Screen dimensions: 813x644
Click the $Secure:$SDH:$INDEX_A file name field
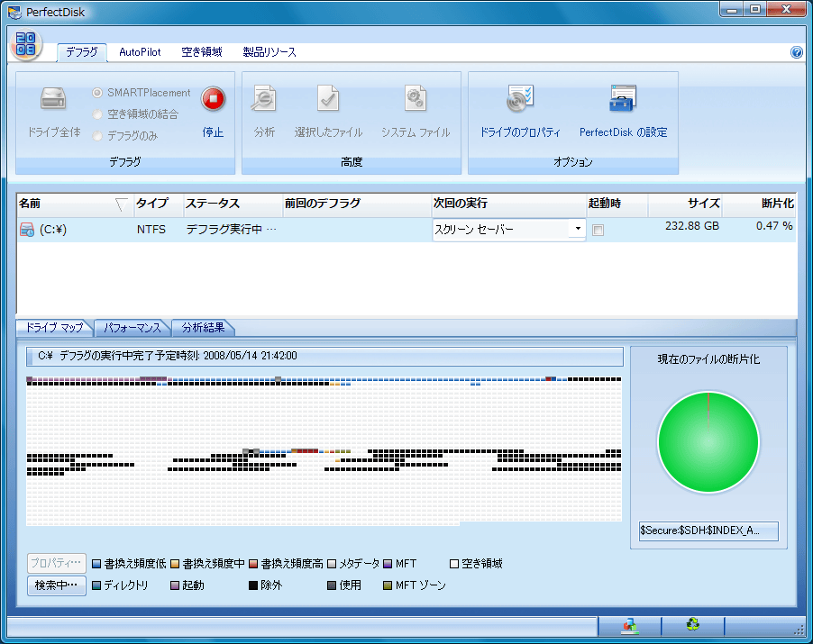pos(708,531)
